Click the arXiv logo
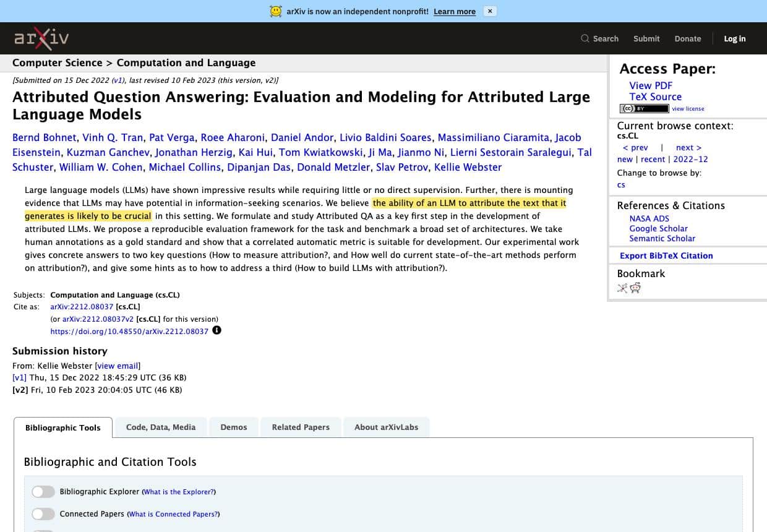Viewport: 767px width, 532px height. tap(41, 38)
